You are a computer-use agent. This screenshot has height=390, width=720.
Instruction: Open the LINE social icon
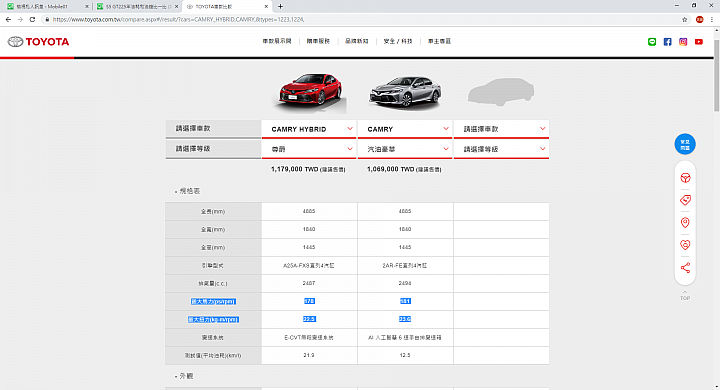click(x=652, y=42)
